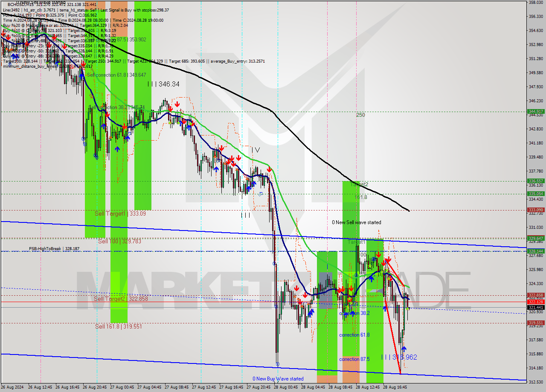Click the 'I I I 315.962' wave label
546x392 pixels.
pyautogui.click(x=399, y=357)
